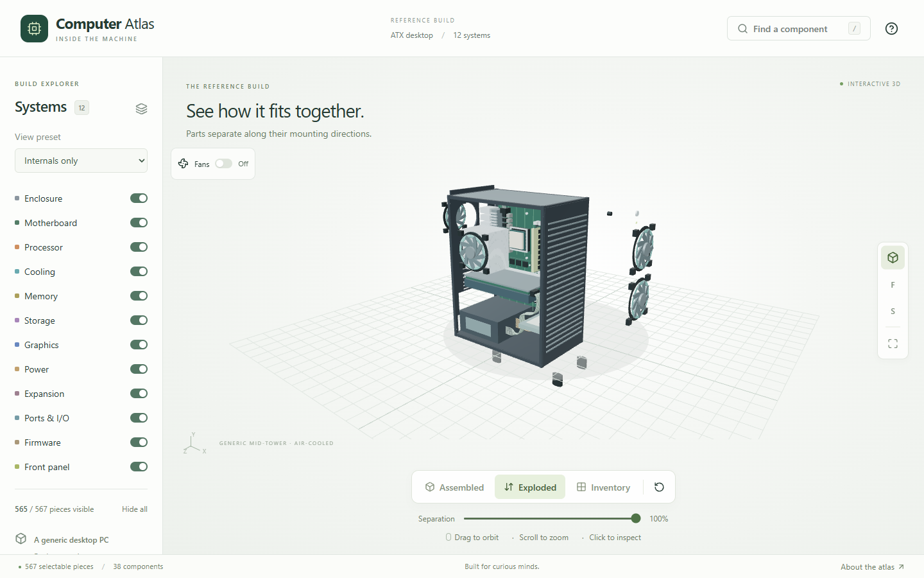Select the Assembled mode tab

coord(454,487)
